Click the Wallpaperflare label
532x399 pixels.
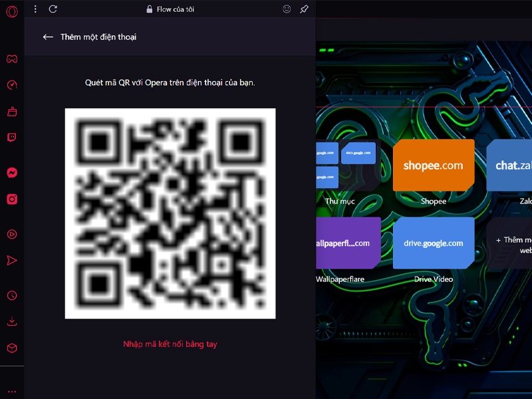340,279
